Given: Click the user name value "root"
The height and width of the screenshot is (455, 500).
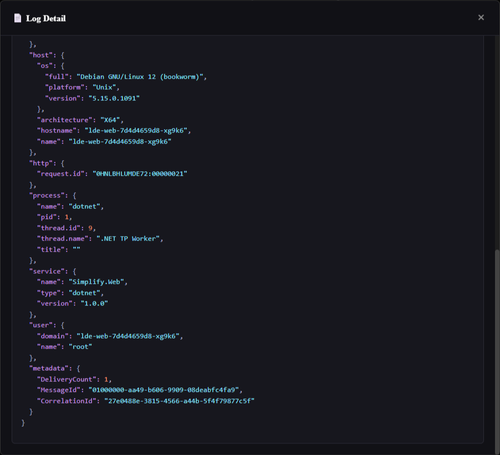Looking at the screenshot, I should [80, 347].
